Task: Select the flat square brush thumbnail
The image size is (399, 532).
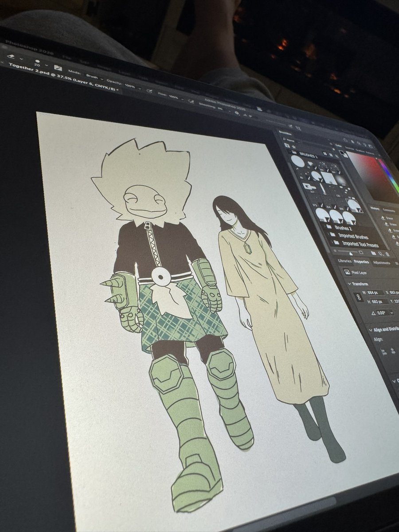Action: tap(329, 178)
